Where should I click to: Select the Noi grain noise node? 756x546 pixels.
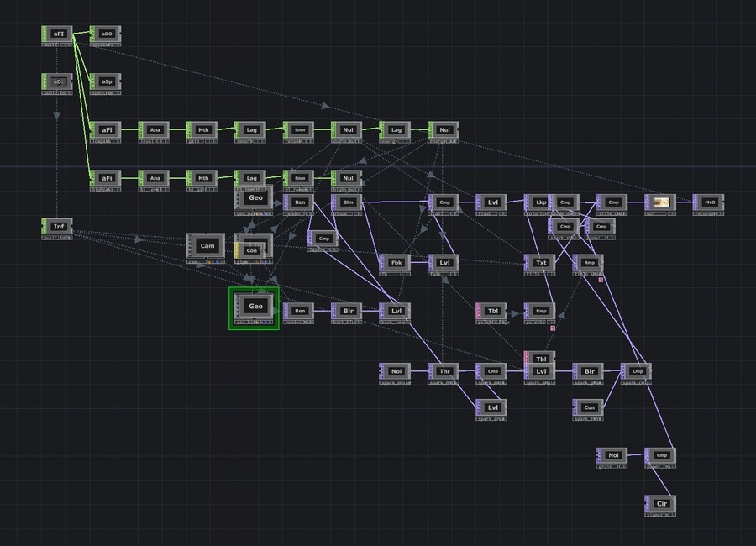pyautogui.click(x=612, y=455)
